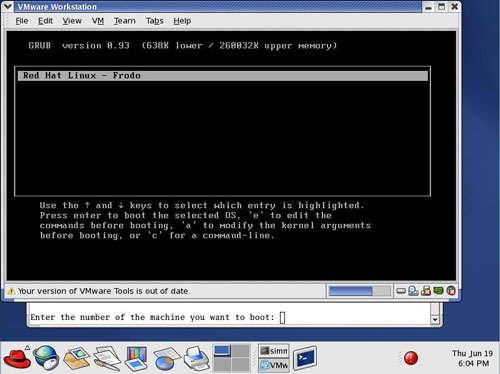Image resolution: width=500 pixels, height=374 pixels.
Task: Open the File menu
Action: pos(22,21)
